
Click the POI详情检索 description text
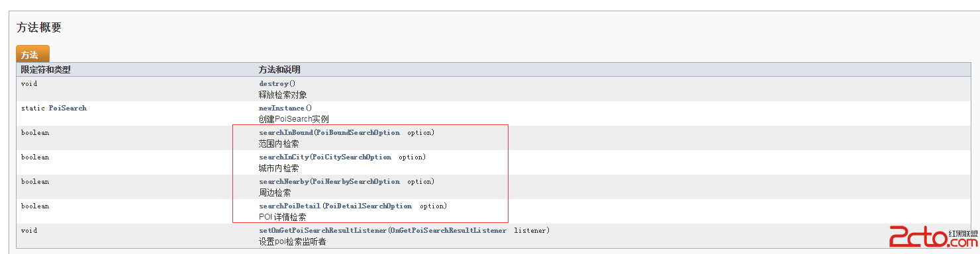[x=283, y=216]
